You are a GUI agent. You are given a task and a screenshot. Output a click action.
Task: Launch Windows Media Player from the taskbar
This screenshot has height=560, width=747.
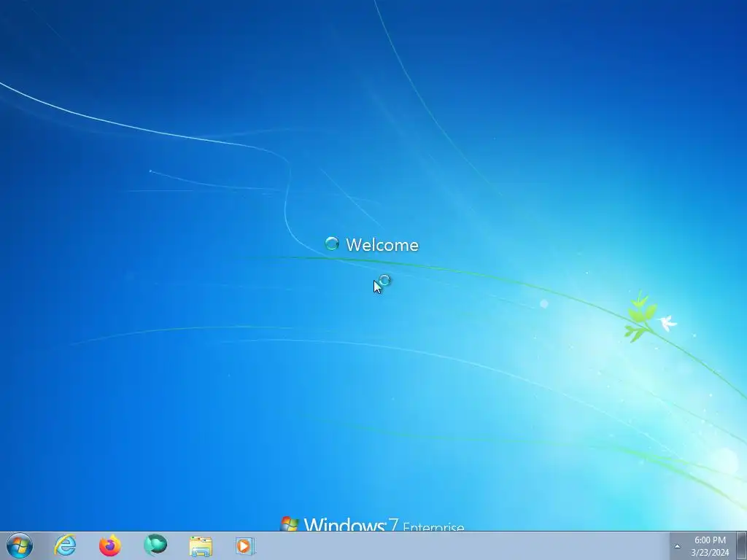pyautogui.click(x=245, y=545)
